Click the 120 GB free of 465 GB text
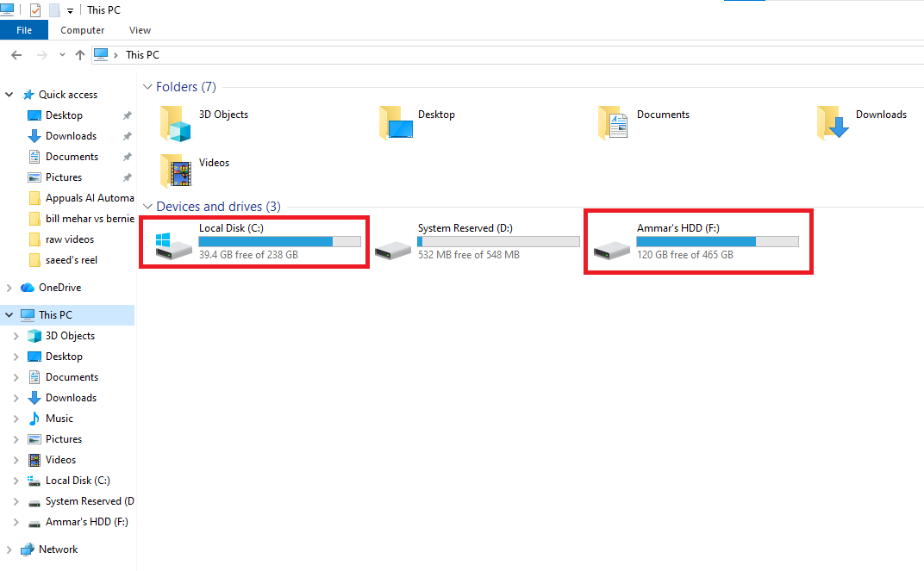The height and width of the screenshot is (571, 924). click(x=684, y=255)
